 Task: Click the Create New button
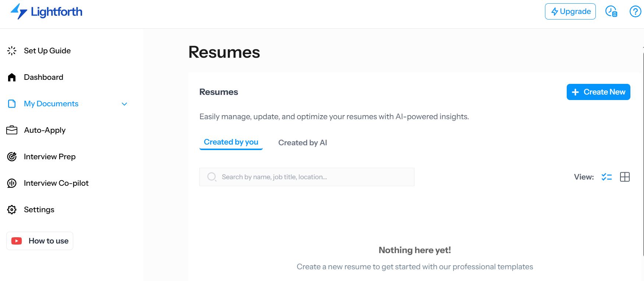point(598,92)
